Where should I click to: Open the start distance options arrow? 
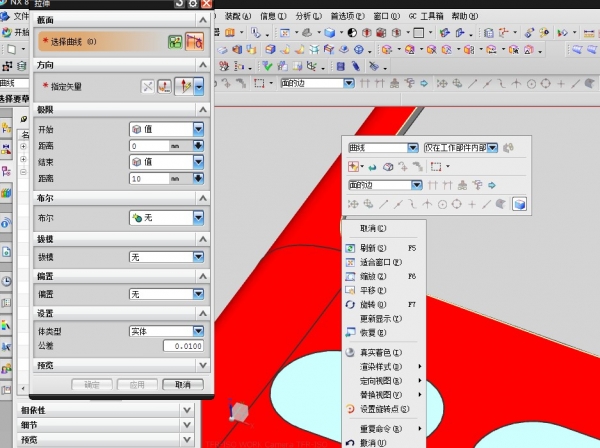pos(198,146)
